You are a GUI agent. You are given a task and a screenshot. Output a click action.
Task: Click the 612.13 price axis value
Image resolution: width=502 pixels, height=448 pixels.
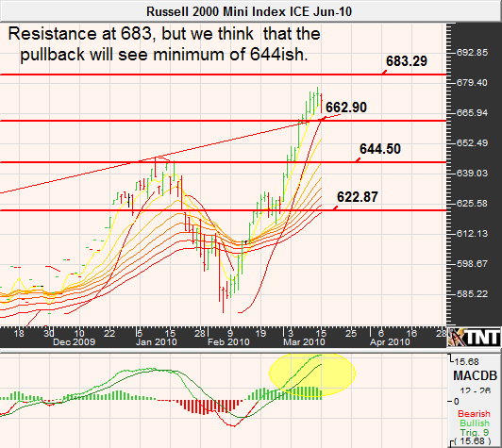(472, 234)
